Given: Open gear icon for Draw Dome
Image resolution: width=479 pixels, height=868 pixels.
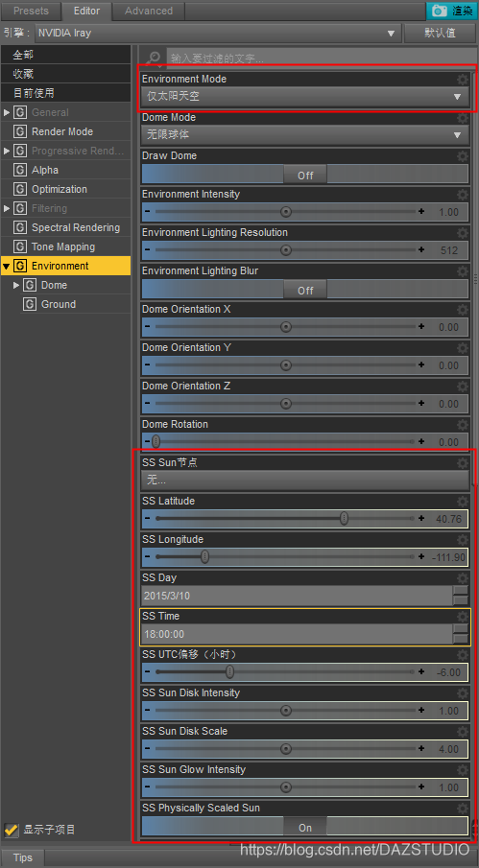Looking at the screenshot, I should [x=463, y=156].
